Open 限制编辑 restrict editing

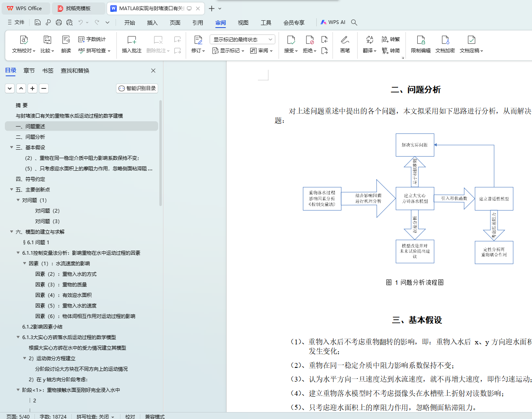[x=421, y=44]
